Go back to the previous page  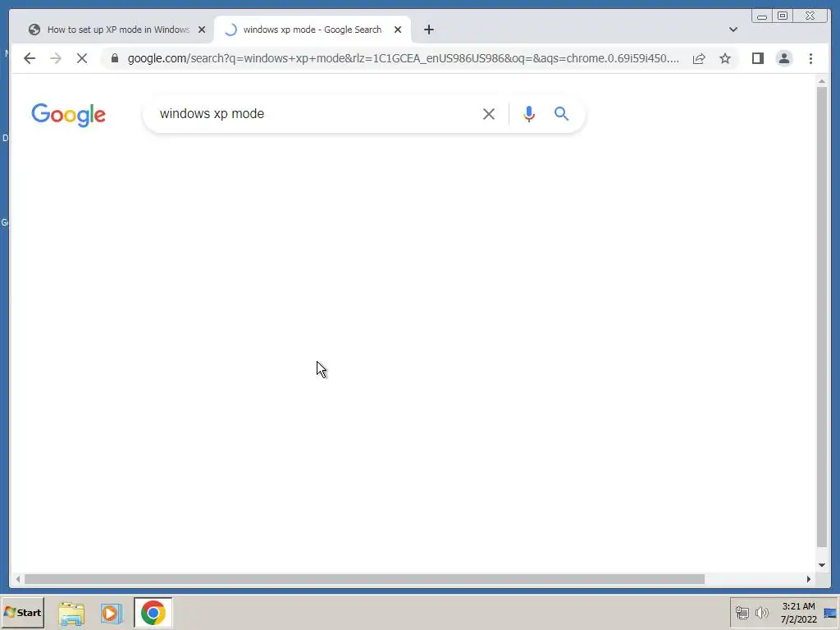tap(30, 58)
